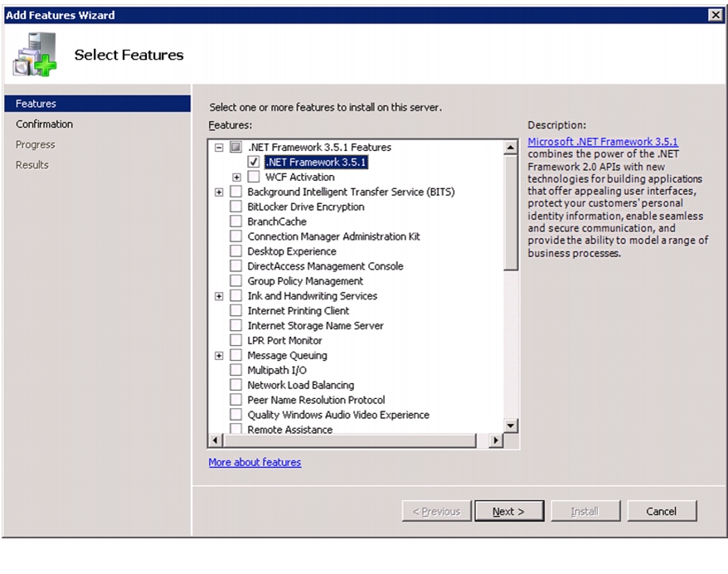This screenshot has width=728, height=574.
Task: Click the horizontal scrollbar left arrow
Action: click(x=215, y=440)
